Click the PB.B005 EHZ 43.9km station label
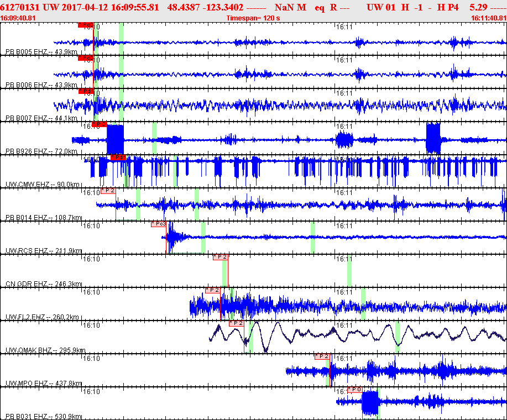The height and width of the screenshot is (420, 507). (x=41, y=52)
